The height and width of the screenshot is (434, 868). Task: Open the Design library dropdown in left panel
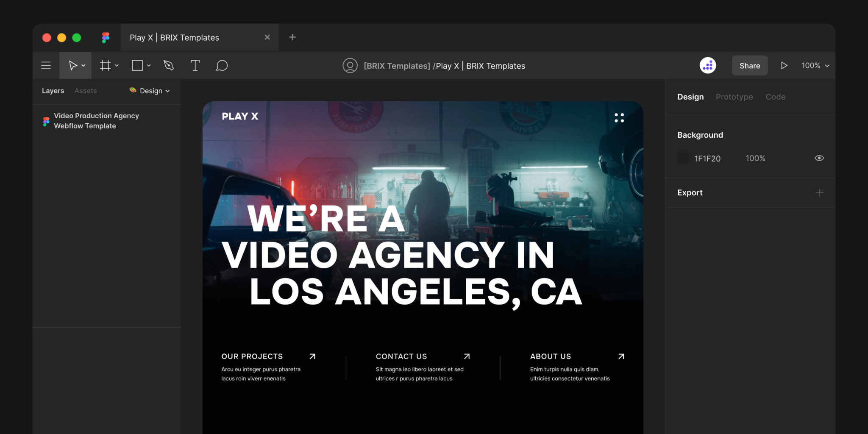coord(150,91)
